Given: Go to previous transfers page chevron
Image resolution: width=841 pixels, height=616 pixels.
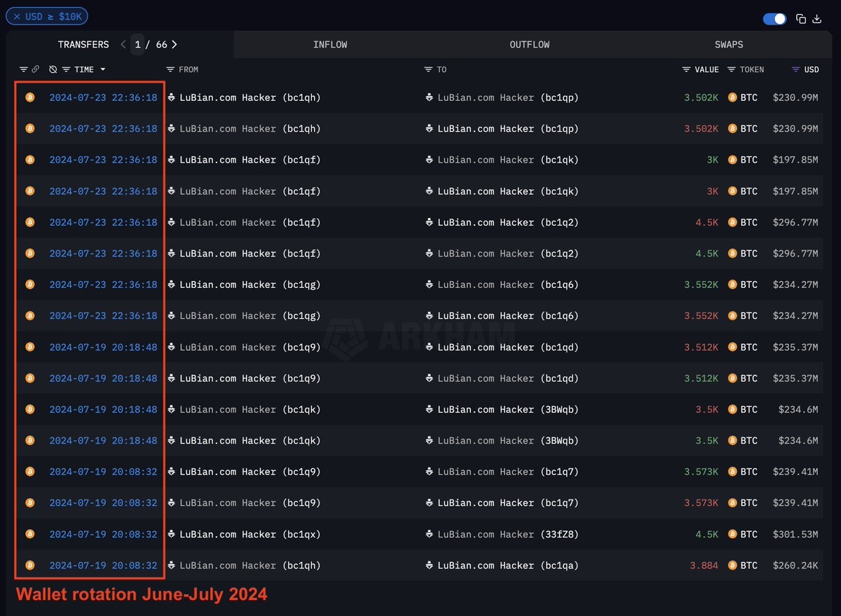Looking at the screenshot, I should point(123,44).
